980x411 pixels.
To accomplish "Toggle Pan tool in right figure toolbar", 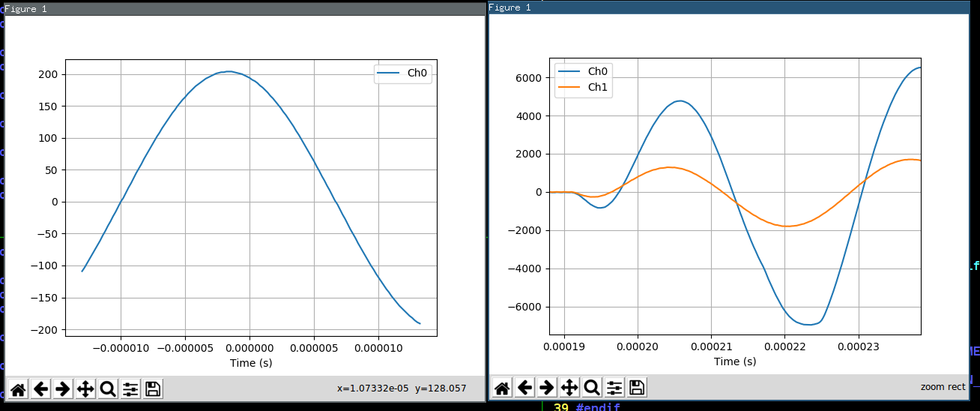I will tap(569, 387).
